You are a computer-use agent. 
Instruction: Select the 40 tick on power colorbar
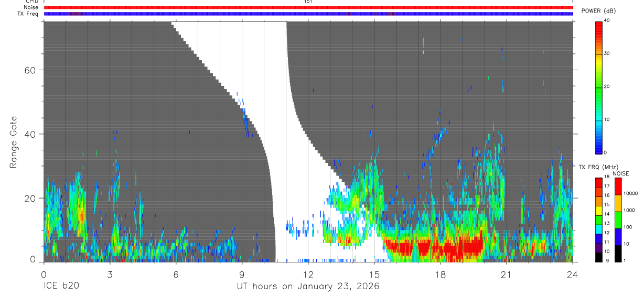point(608,20)
